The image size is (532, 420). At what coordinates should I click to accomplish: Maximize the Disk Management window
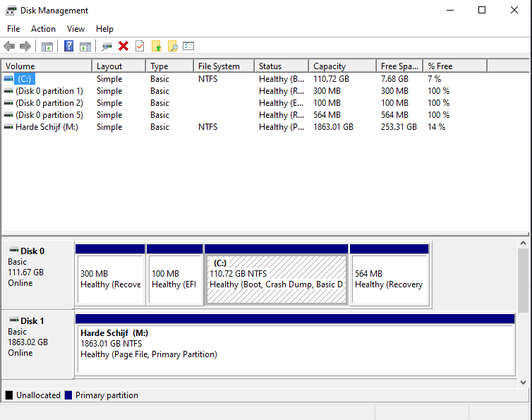pyautogui.click(x=482, y=10)
